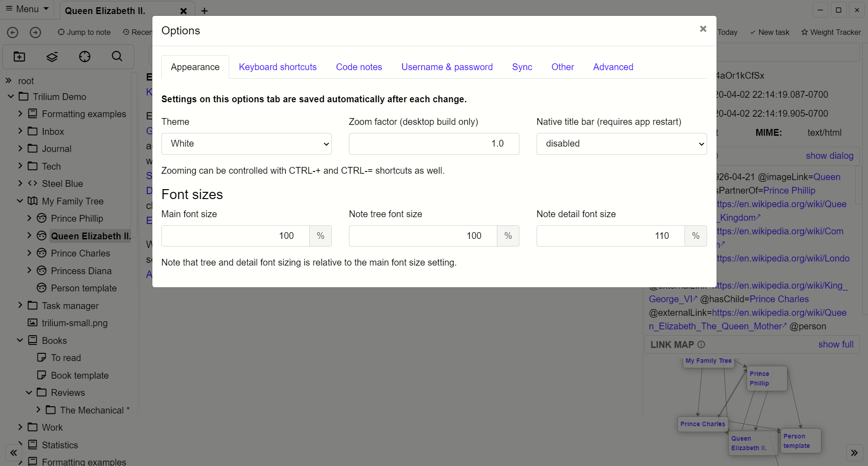The height and width of the screenshot is (466, 868).
Task: Collapse the Trilium Demo tree node
Action: [11, 96]
